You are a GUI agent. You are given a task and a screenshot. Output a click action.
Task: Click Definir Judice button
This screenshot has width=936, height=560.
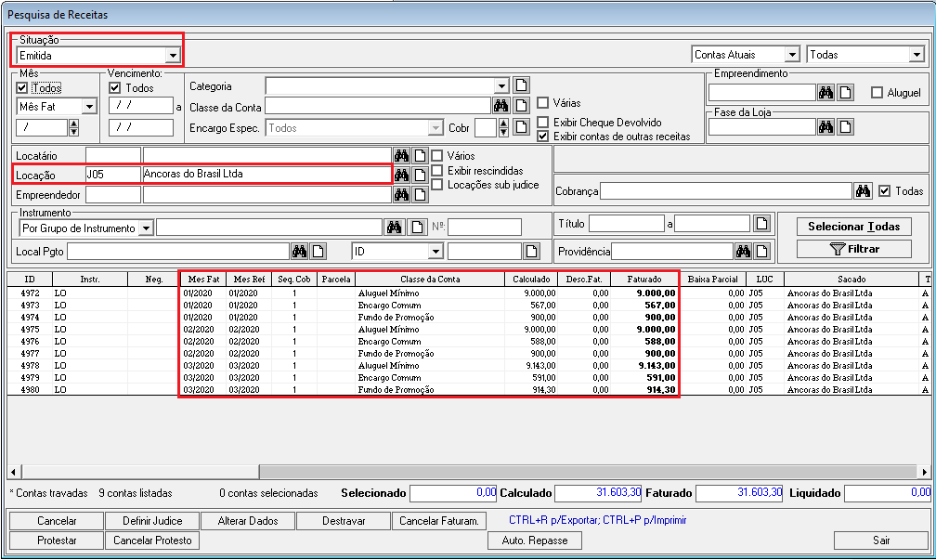pyautogui.click(x=152, y=521)
